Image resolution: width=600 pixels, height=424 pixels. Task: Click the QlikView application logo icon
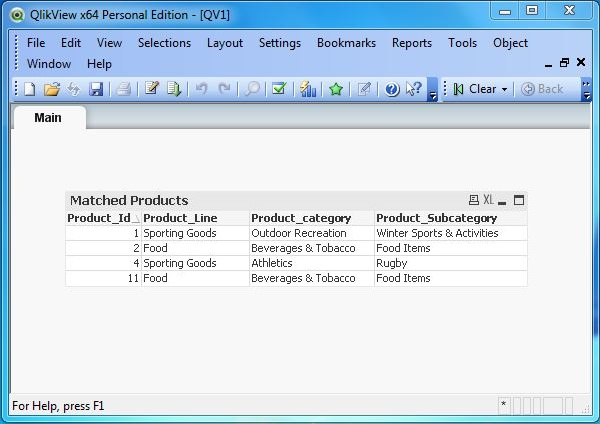click(x=17, y=15)
